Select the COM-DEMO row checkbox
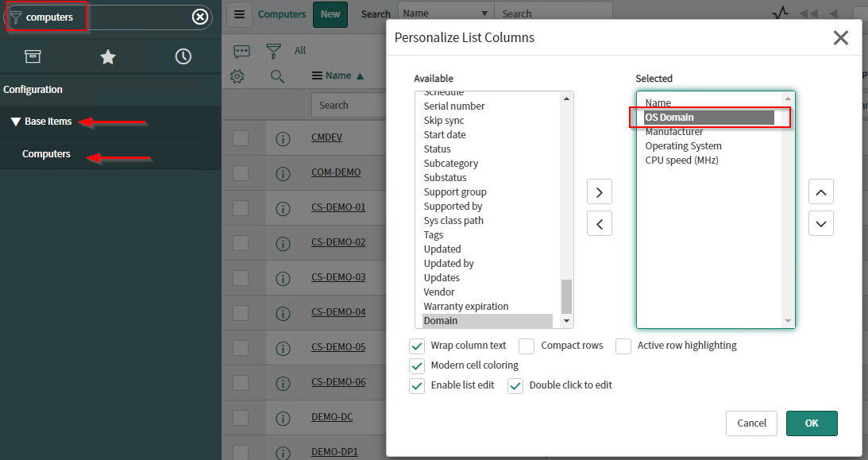 (241, 172)
